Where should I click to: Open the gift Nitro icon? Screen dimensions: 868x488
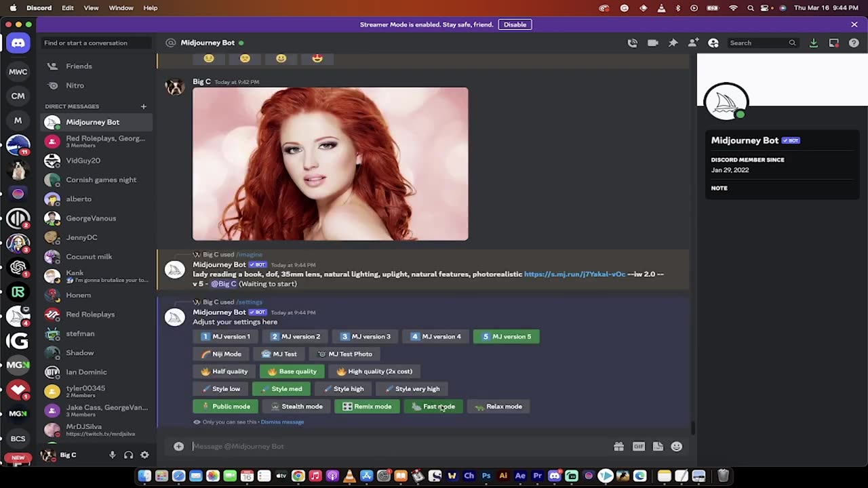coord(618,446)
